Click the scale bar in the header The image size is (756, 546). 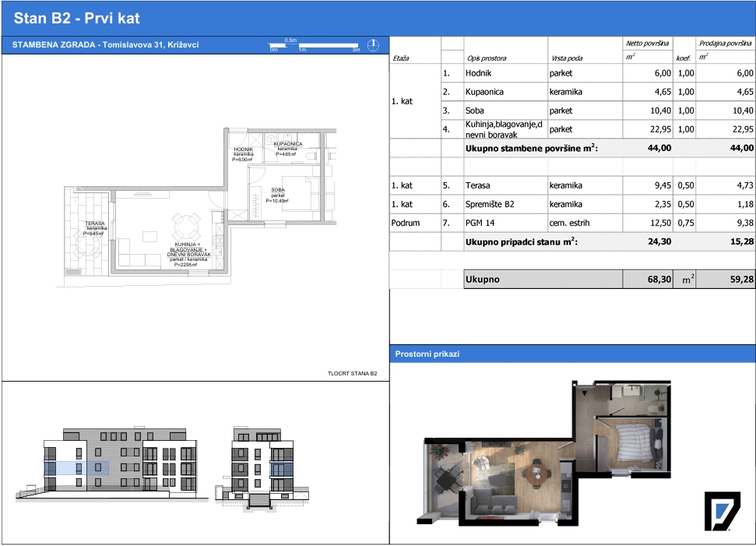coord(315,45)
